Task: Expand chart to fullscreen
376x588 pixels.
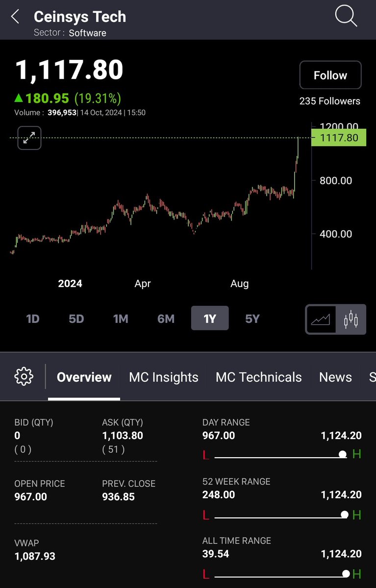Action: click(29, 138)
